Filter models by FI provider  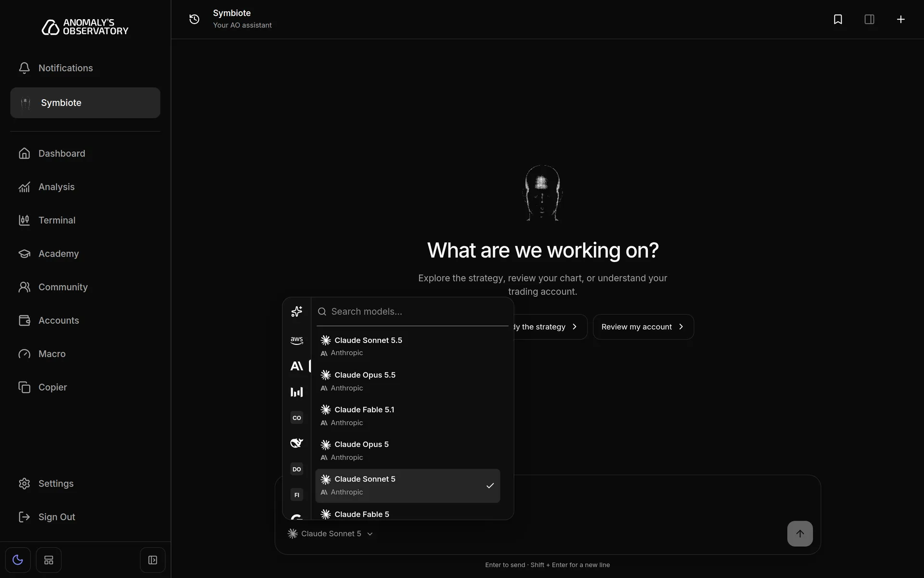[297, 495]
